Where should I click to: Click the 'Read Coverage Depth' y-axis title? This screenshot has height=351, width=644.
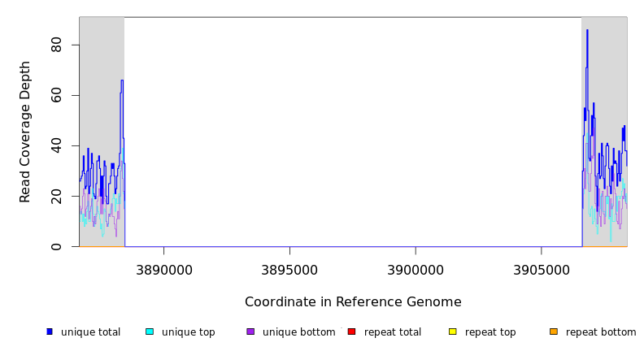pos(26,132)
